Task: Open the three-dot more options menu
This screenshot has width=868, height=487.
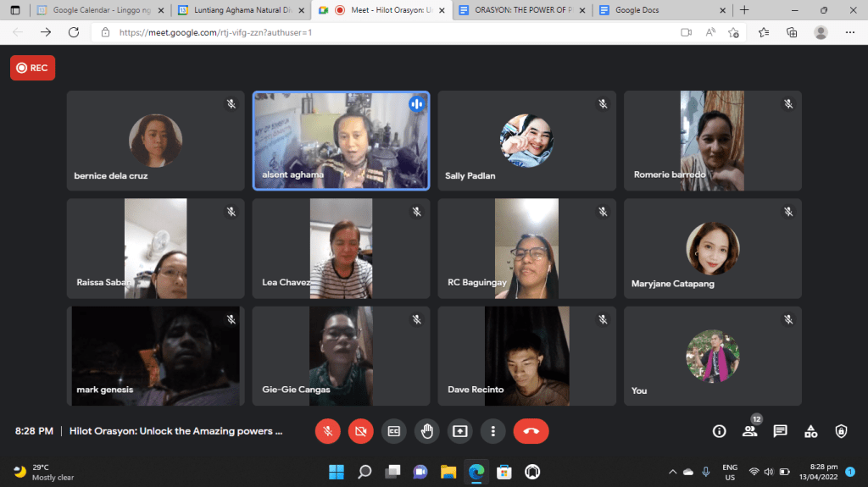Action: tap(492, 431)
